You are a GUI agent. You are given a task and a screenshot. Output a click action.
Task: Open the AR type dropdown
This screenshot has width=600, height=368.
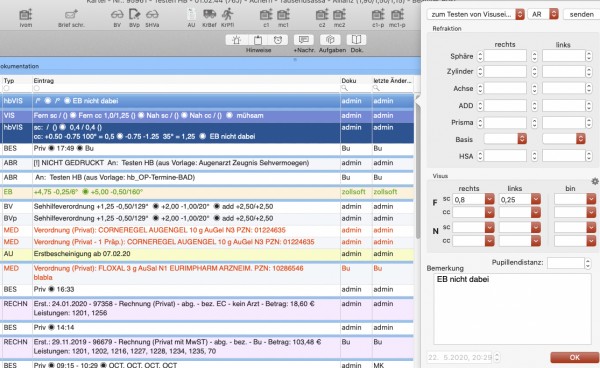tap(543, 14)
